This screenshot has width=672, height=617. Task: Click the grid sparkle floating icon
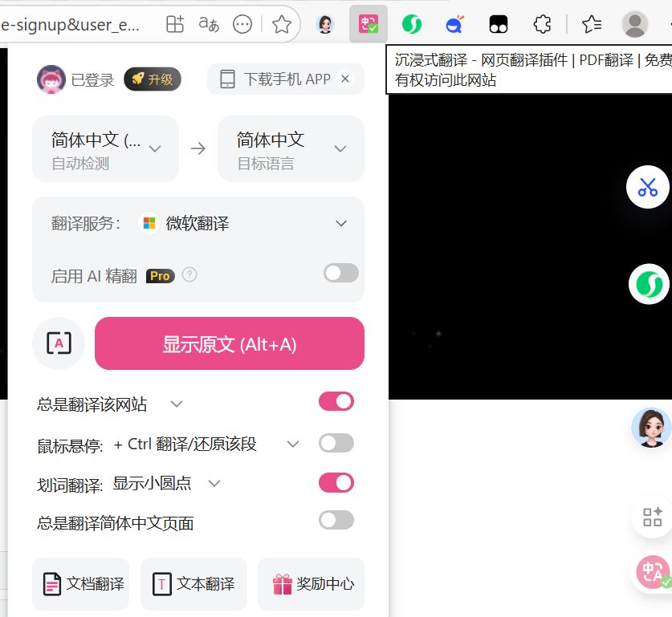click(x=652, y=518)
